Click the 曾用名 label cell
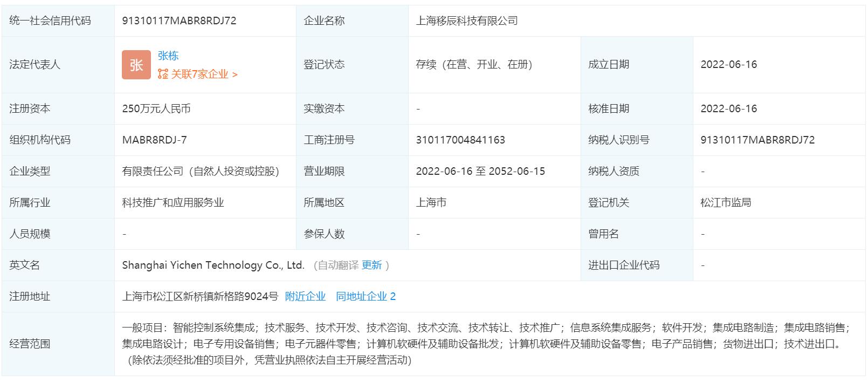The width and height of the screenshot is (868, 382). coord(637,234)
